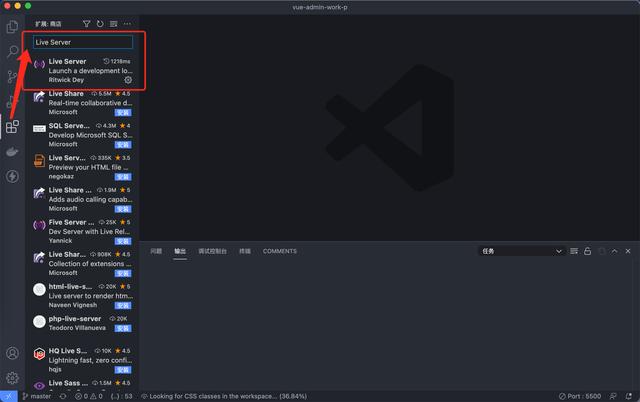640x402 pixels.
Task: Clear the output panel
Action: 574,251
